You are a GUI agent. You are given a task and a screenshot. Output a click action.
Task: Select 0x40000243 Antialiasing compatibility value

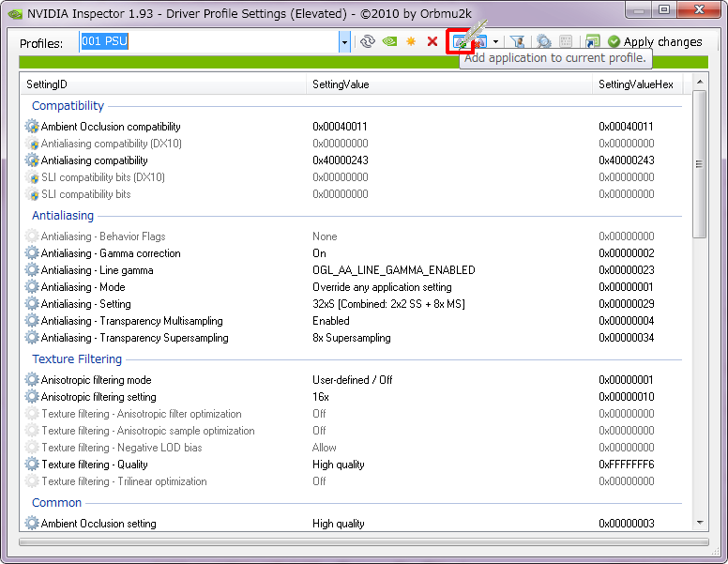point(341,160)
